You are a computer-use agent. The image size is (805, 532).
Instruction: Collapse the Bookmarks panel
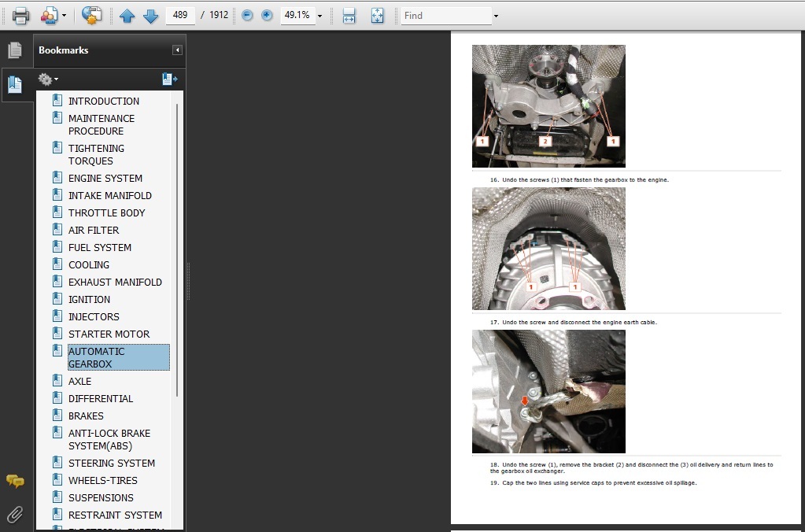pyautogui.click(x=178, y=50)
